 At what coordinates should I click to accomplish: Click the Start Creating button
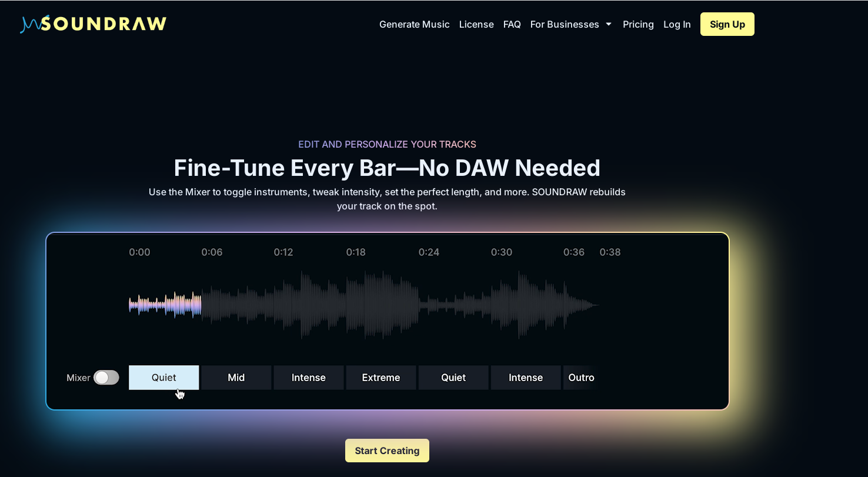coord(387,451)
